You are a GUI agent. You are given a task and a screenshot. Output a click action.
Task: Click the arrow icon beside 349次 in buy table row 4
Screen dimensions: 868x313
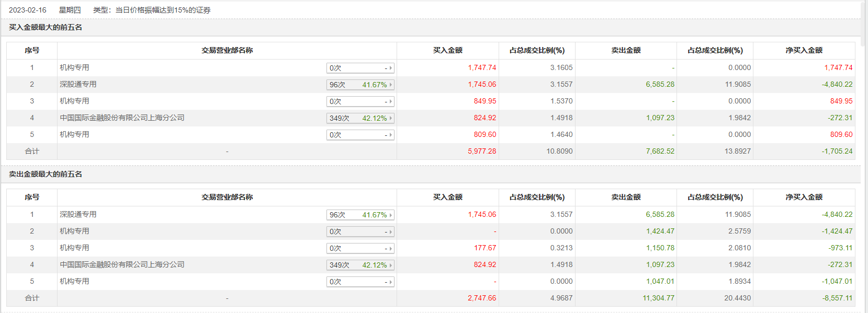(390, 118)
